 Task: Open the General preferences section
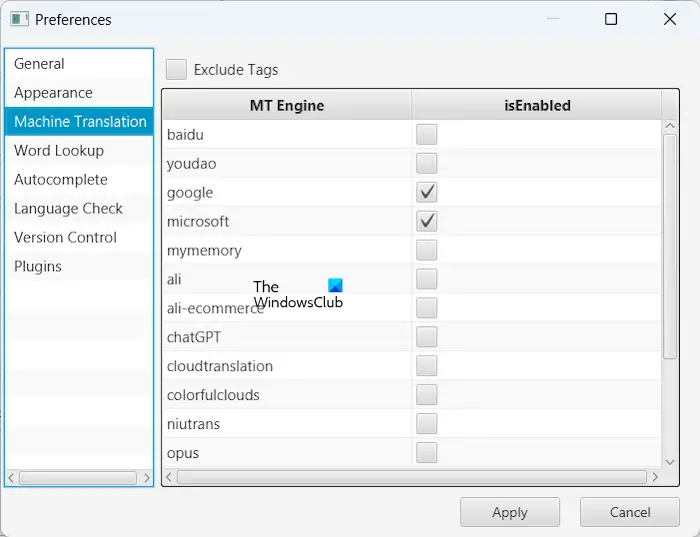[x=79, y=64]
